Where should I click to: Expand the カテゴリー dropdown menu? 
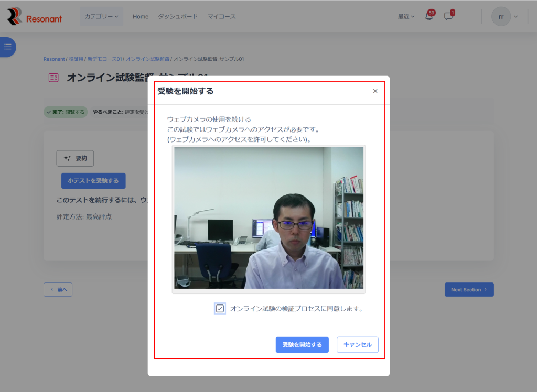coord(101,16)
